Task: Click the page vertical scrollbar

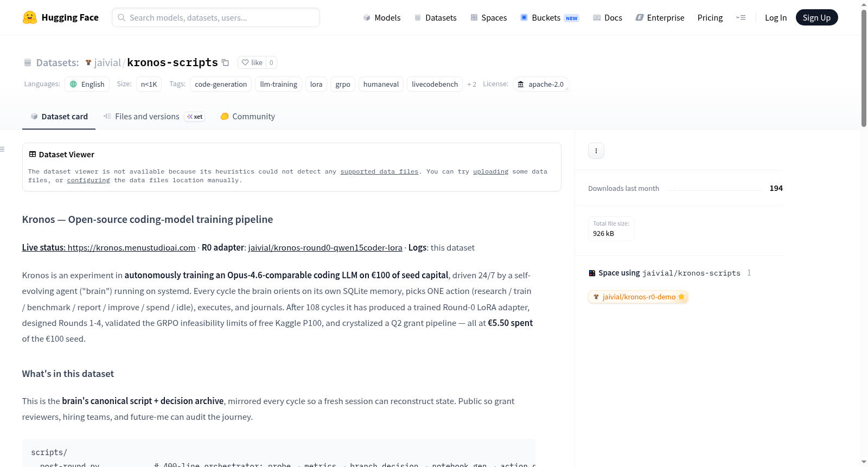Action: pos(864,68)
